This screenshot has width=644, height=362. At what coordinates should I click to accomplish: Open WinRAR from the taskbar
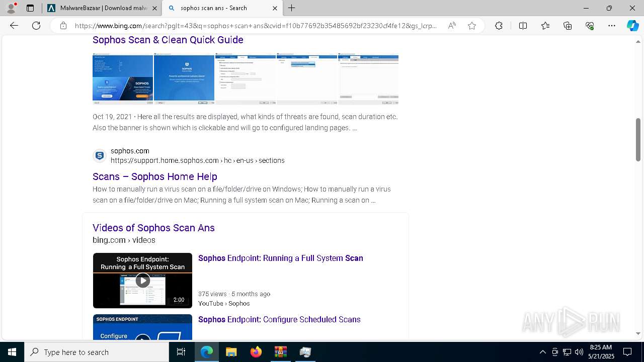pyautogui.click(x=280, y=352)
